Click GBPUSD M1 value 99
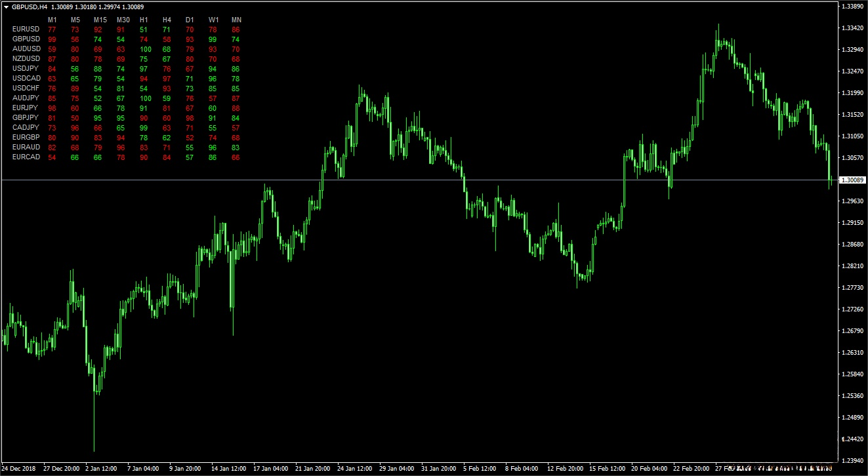The image size is (868, 476). click(52, 39)
